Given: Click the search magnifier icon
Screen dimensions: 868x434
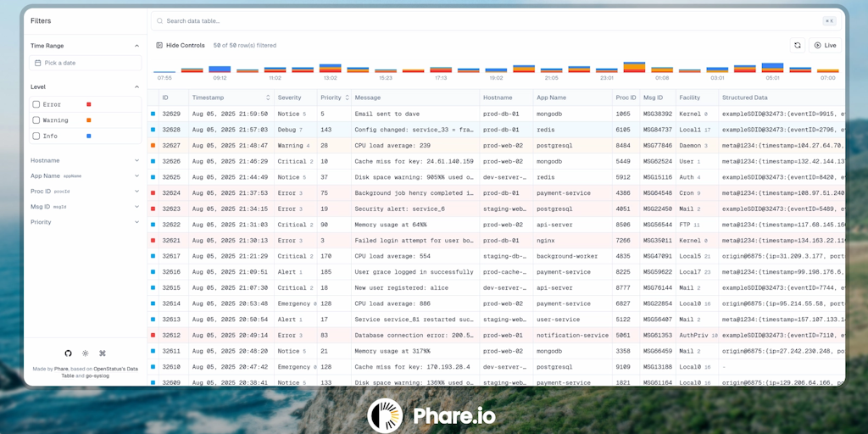Looking at the screenshot, I should point(159,20).
